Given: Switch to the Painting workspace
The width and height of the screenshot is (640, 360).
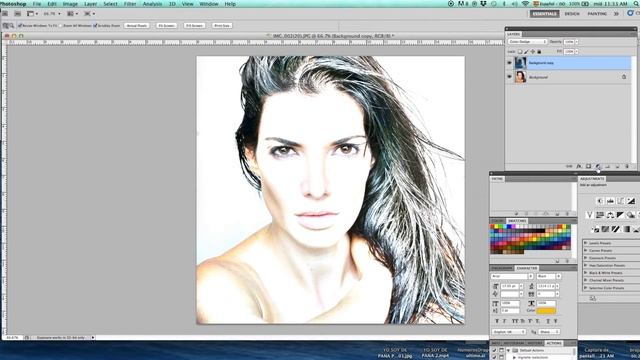Looking at the screenshot, I should coord(597,13).
